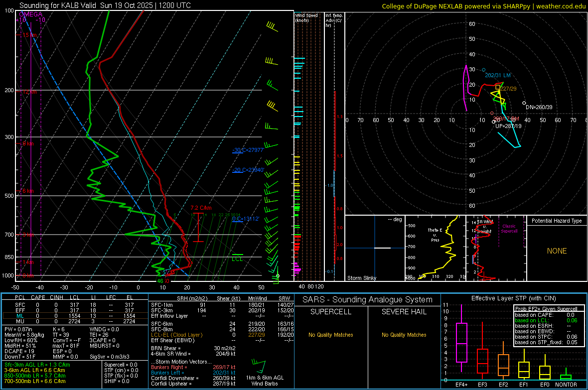
Task: Click the green LCL label on the skew-T
Action: [237, 259]
